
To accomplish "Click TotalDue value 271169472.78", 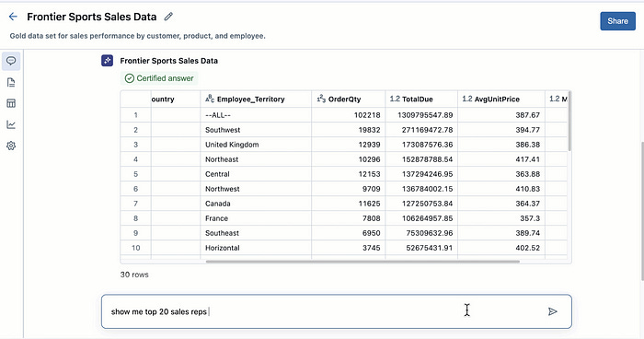I will [427, 130].
